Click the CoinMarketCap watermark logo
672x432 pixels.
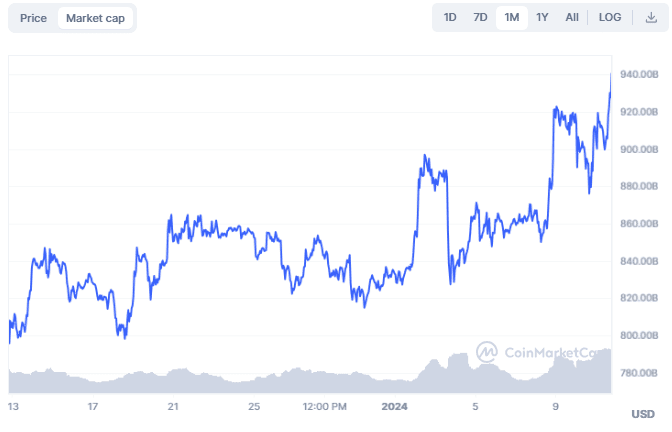[487, 352]
